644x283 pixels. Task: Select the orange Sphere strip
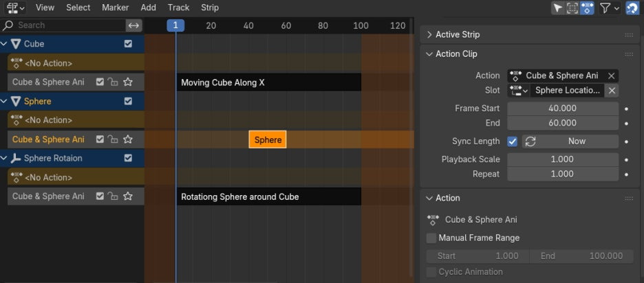268,139
